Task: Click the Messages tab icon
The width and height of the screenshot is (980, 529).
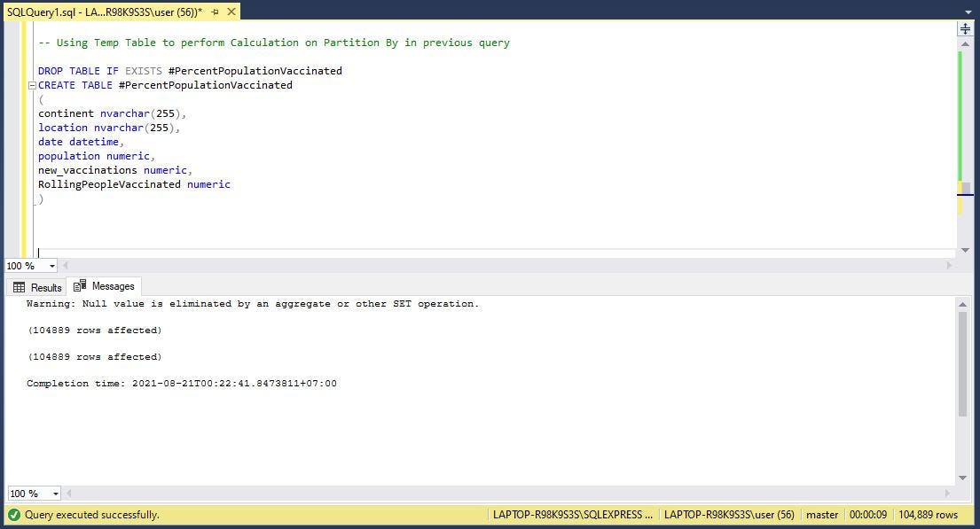Action: click(x=79, y=286)
